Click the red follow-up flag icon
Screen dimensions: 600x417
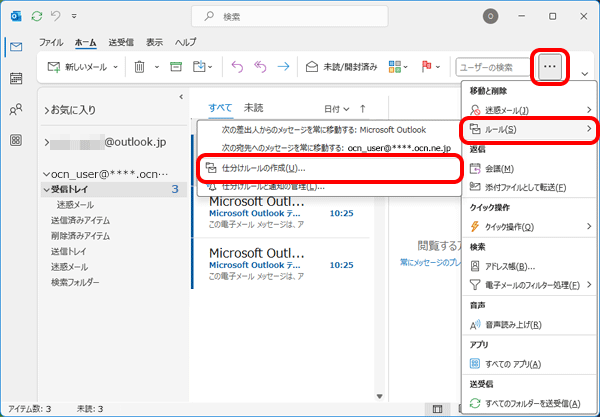click(x=428, y=67)
